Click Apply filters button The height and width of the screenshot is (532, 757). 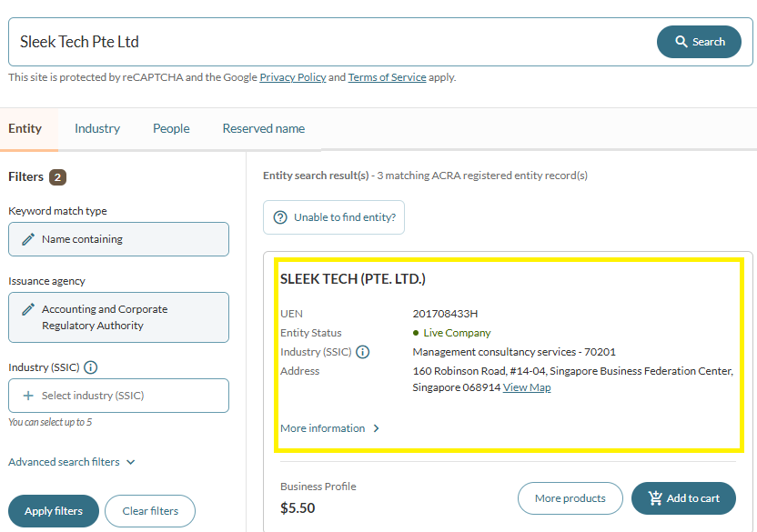pyautogui.click(x=54, y=511)
